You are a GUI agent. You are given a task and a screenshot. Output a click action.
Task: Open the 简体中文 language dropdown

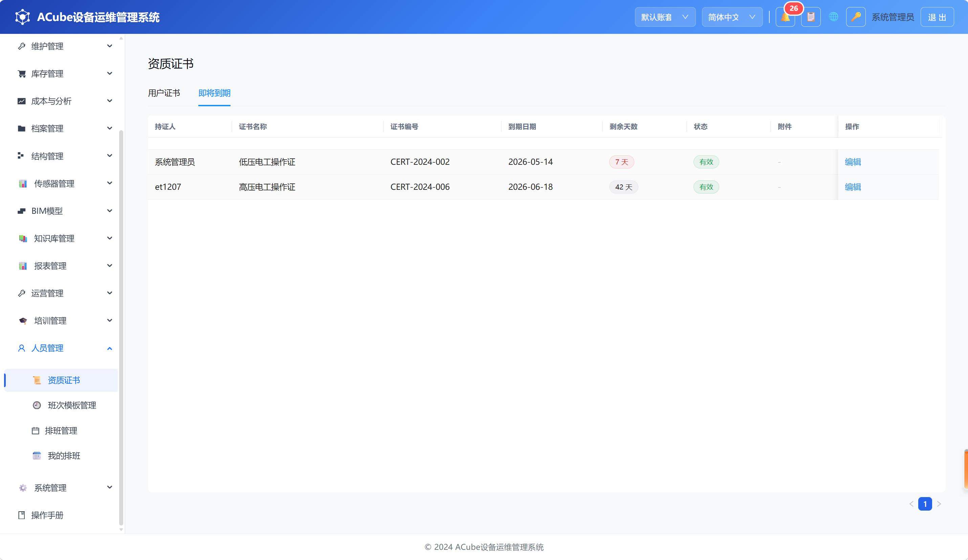click(732, 17)
